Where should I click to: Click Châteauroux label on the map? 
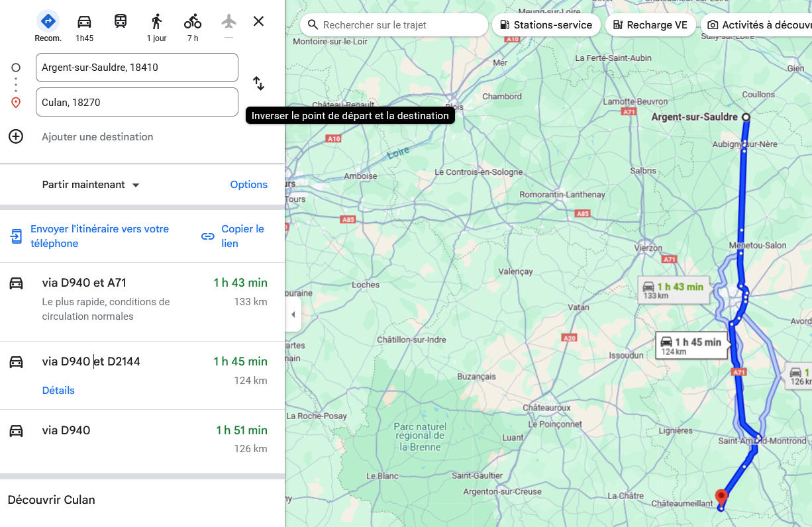(x=547, y=408)
